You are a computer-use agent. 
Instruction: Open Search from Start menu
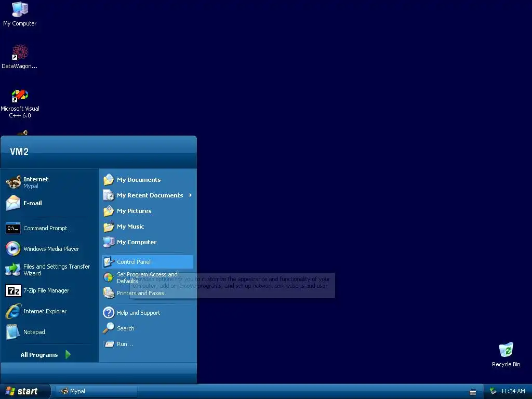pos(148,328)
